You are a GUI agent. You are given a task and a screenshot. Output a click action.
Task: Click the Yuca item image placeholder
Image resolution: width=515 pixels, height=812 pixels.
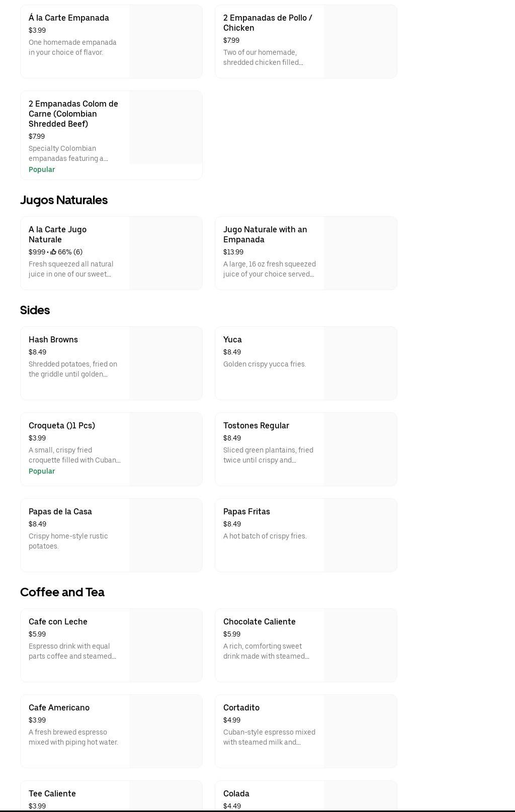[x=360, y=364]
